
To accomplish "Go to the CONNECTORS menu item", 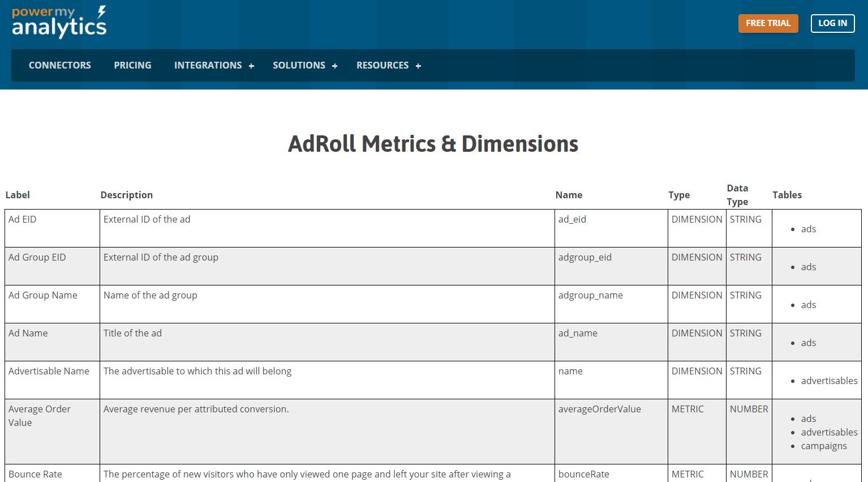I will pos(60,65).
